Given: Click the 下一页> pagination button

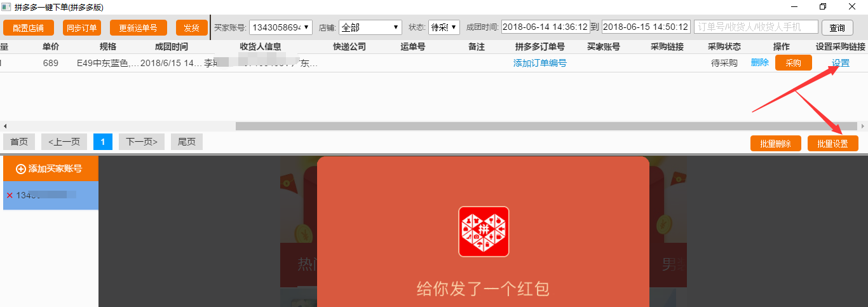Looking at the screenshot, I should pos(142,142).
